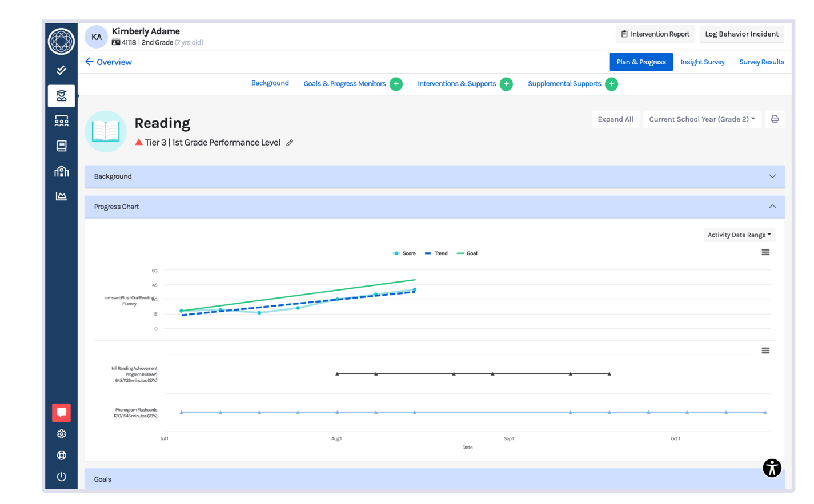Click the checkmark tasks icon in sidebar
Screen dimensions: 814x504
[61, 70]
